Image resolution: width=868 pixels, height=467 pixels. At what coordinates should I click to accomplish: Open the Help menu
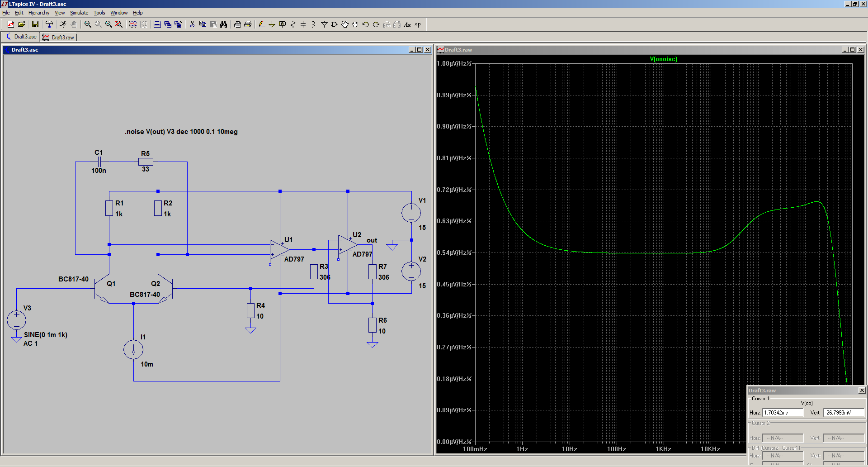click(137, 13)
